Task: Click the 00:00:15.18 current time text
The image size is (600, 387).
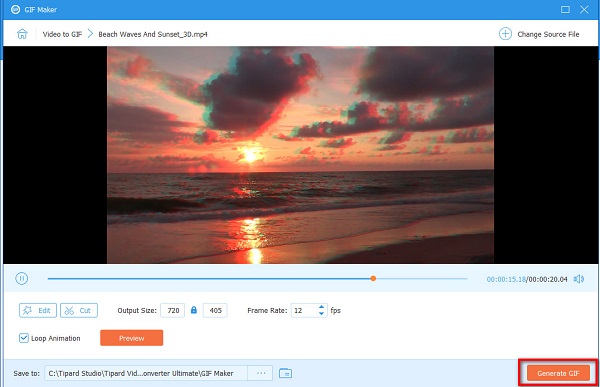Action: coord(506,279)
